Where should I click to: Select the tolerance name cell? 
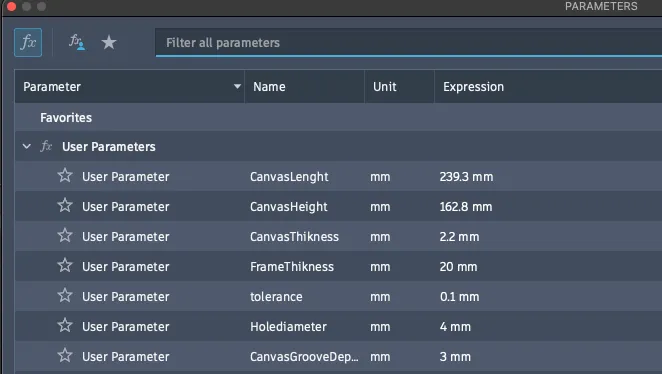276,296
